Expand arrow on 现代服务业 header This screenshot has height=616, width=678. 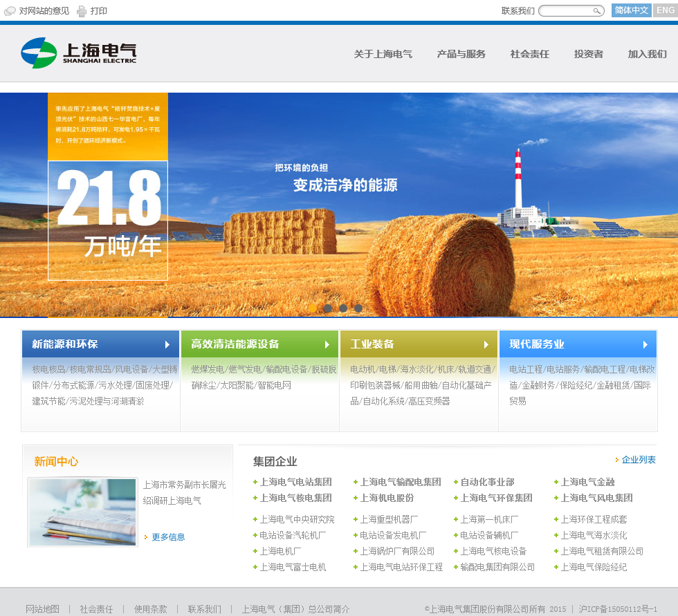coord(645,344)
